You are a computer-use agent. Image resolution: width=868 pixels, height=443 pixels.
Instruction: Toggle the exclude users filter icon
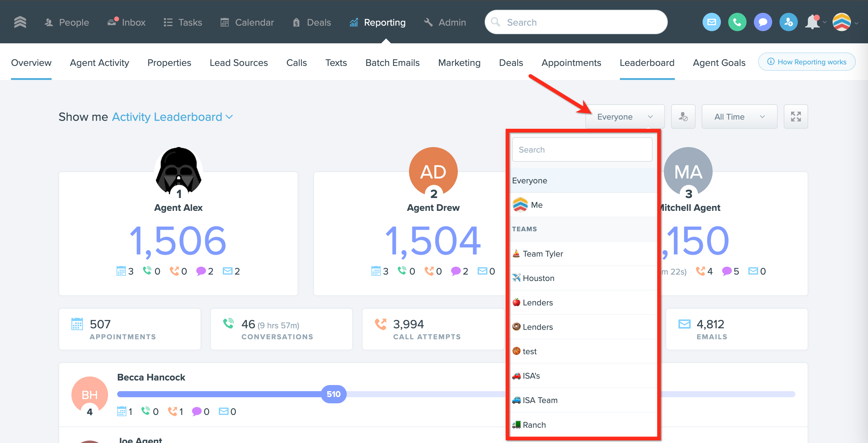point(683,117)
